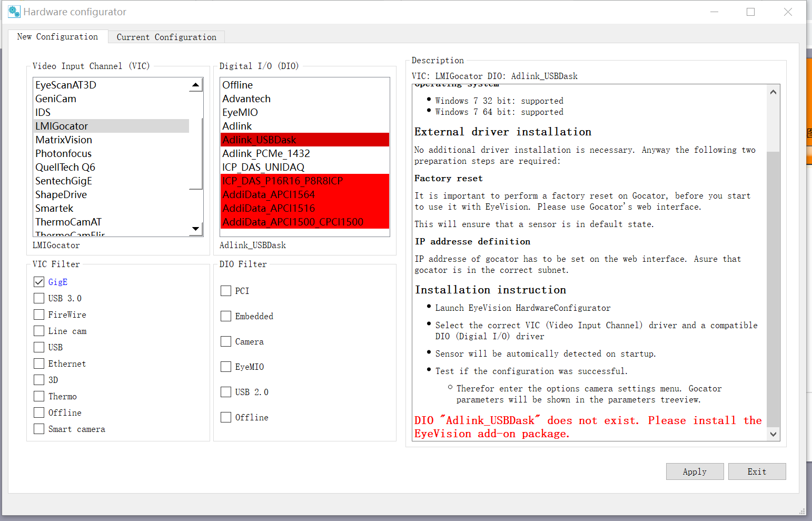Select AddiData_APCI1500_CPCI1500 DIO entry
This screenshot has width=812, height=521.
305,222
